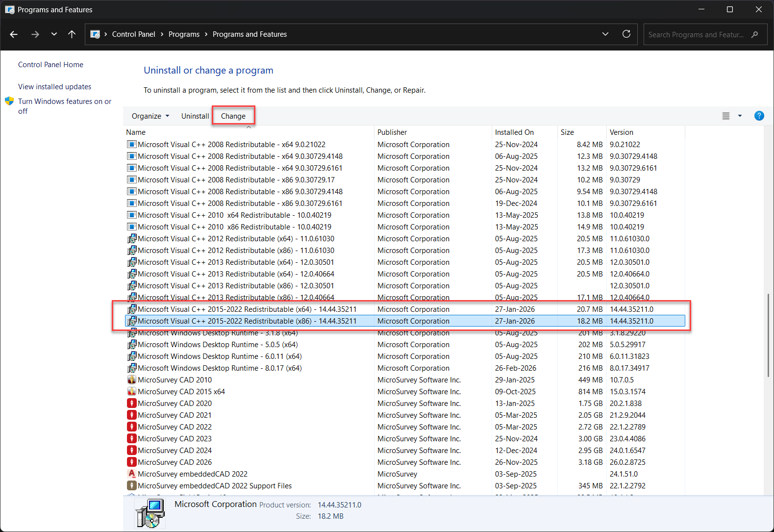Refresh the Programs and Features list

pos(626,34)
